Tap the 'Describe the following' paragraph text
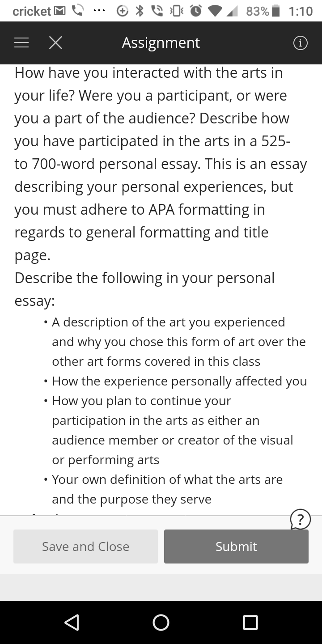322x644 pixels. pos(144,289)
